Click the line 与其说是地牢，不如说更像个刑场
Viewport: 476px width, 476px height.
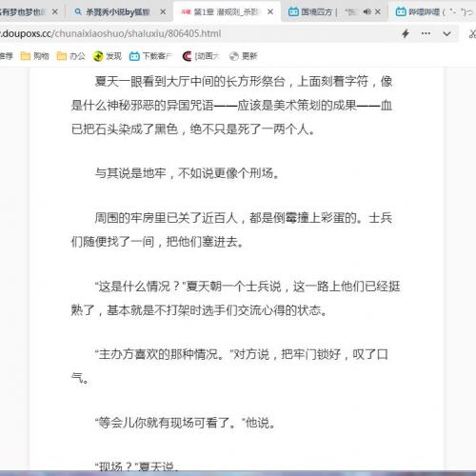[188, 173]
